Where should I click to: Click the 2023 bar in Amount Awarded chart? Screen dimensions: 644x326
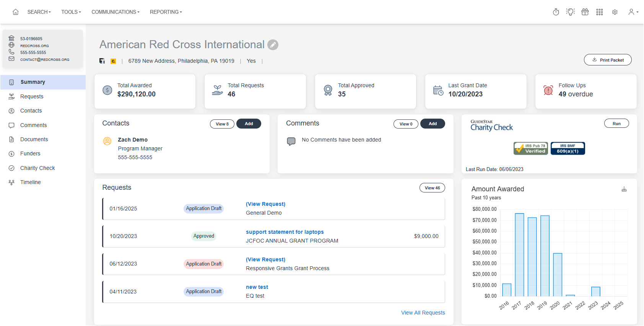coord(596,292)
